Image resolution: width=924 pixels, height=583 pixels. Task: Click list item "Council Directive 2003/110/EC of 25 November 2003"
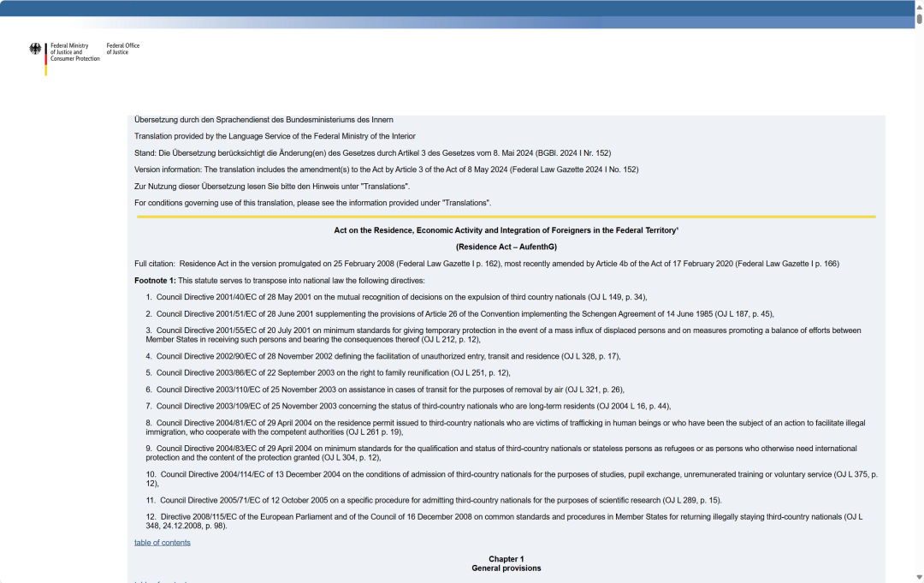click(x=385, y=390)
